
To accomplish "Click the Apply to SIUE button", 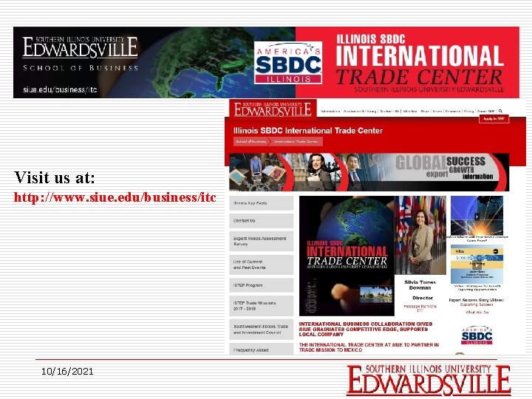I will point(494,119).
